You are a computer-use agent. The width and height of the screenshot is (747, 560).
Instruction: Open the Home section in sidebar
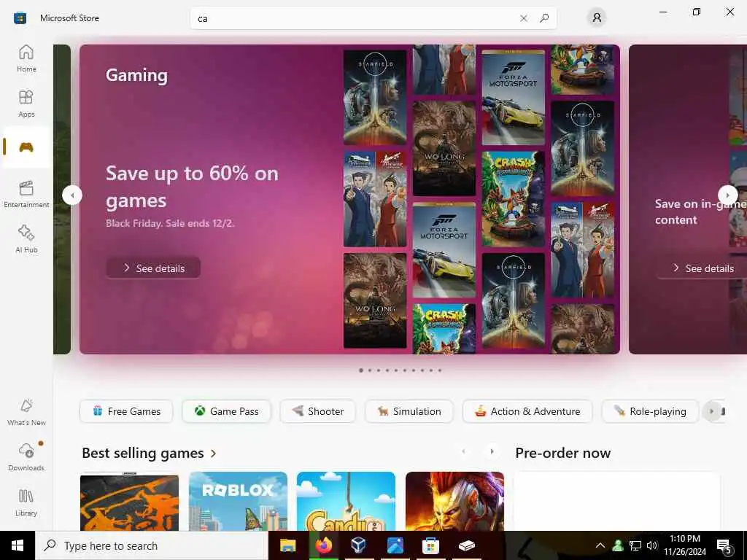pos(26,58)
